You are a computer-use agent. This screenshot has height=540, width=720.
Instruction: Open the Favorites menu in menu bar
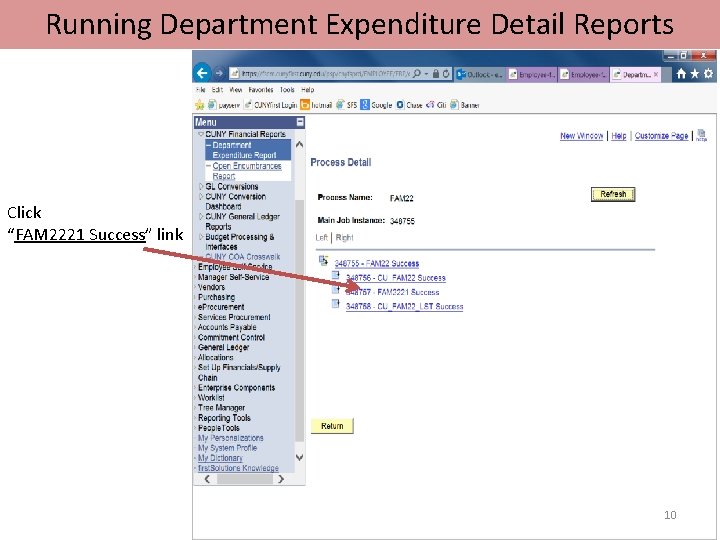[261, 90]
